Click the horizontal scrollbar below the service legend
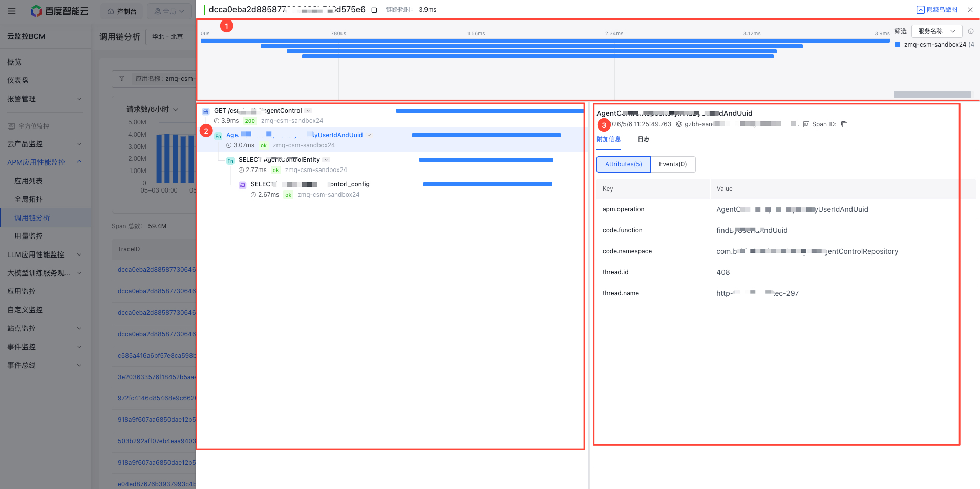Screen dimensions: 980x489 pos(932,95)
